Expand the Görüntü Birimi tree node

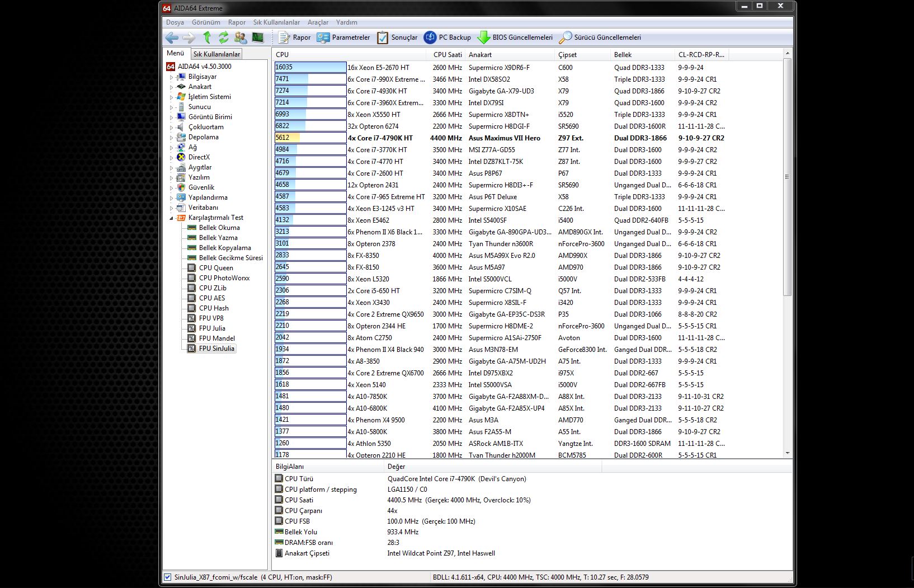[x=172, y=117]
